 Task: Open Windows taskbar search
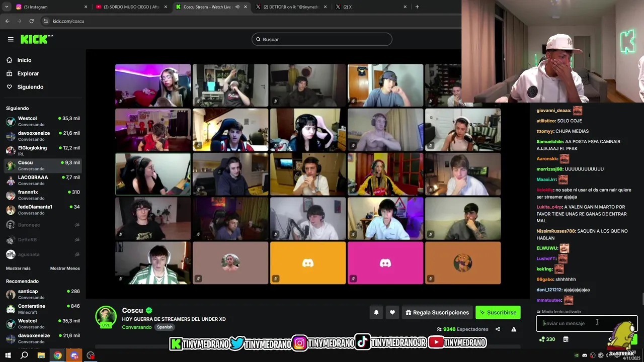[24, 355]
